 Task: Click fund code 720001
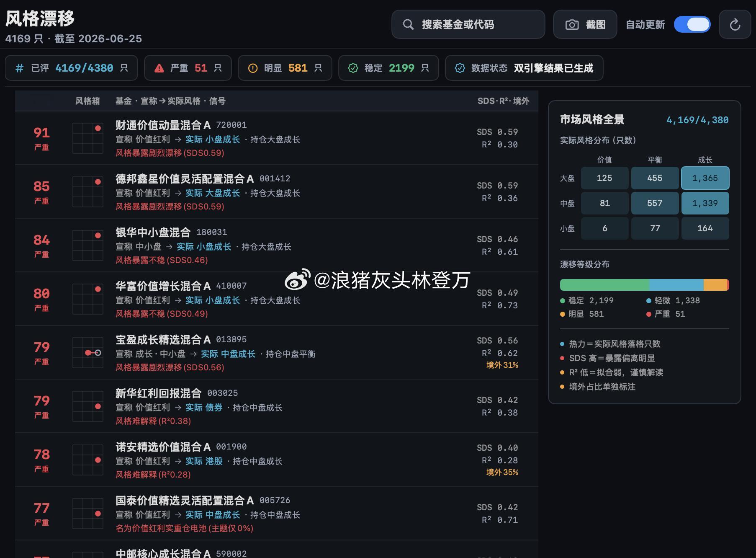(231, 125)
